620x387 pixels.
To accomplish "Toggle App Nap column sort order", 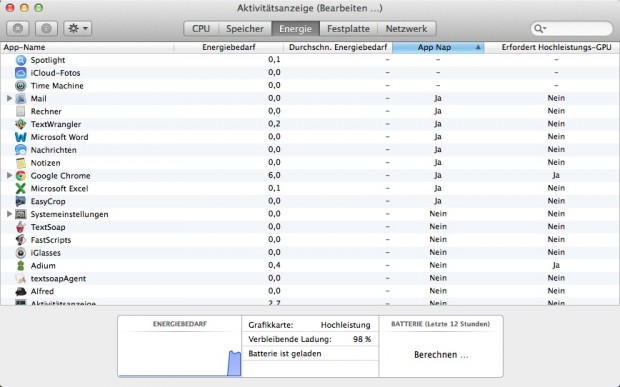I will point(438,47).
